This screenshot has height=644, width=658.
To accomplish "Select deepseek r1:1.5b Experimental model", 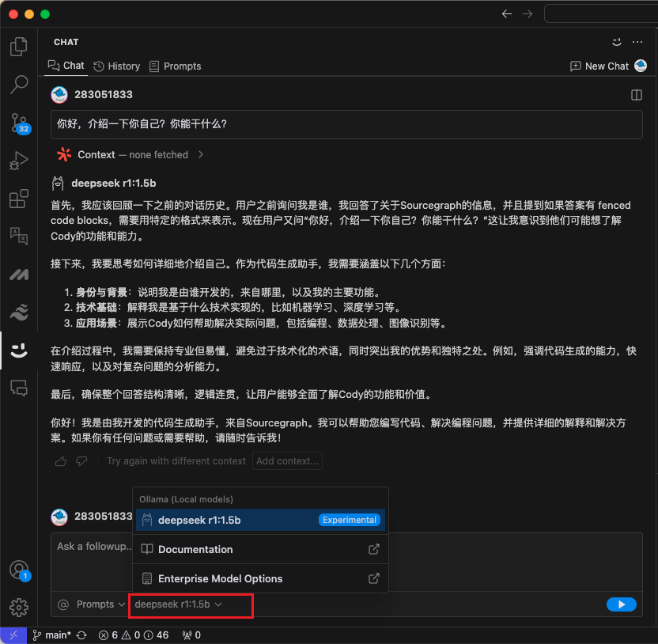I will tap(260, 520).
